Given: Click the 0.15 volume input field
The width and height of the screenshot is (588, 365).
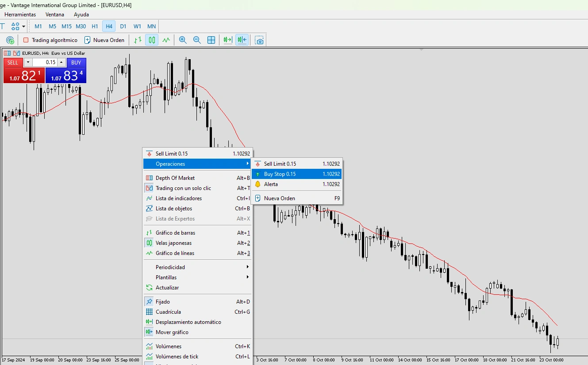Looking at the screenshot, I should click(x=45, y=63).
